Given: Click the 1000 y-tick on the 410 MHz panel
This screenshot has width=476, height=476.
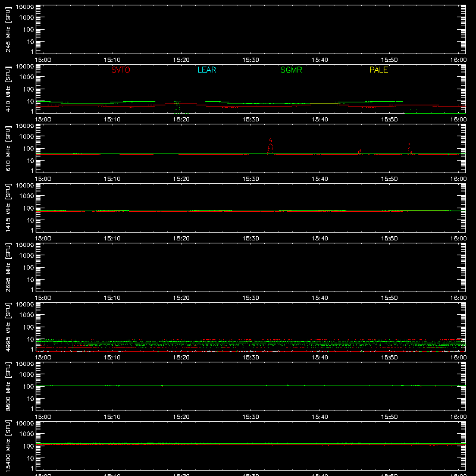Looking at the screenshot, I should (27, 77).
